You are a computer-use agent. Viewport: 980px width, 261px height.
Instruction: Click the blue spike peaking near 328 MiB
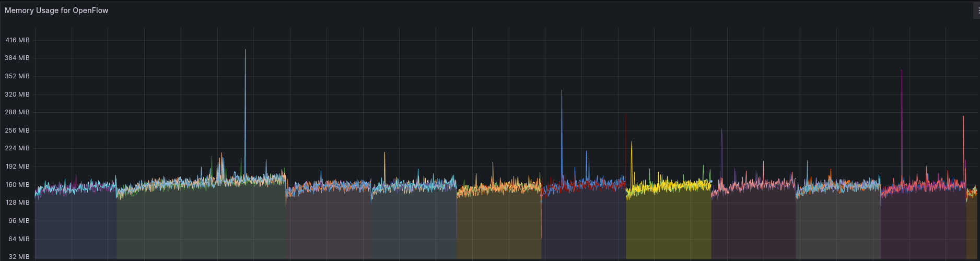(562, 93)
